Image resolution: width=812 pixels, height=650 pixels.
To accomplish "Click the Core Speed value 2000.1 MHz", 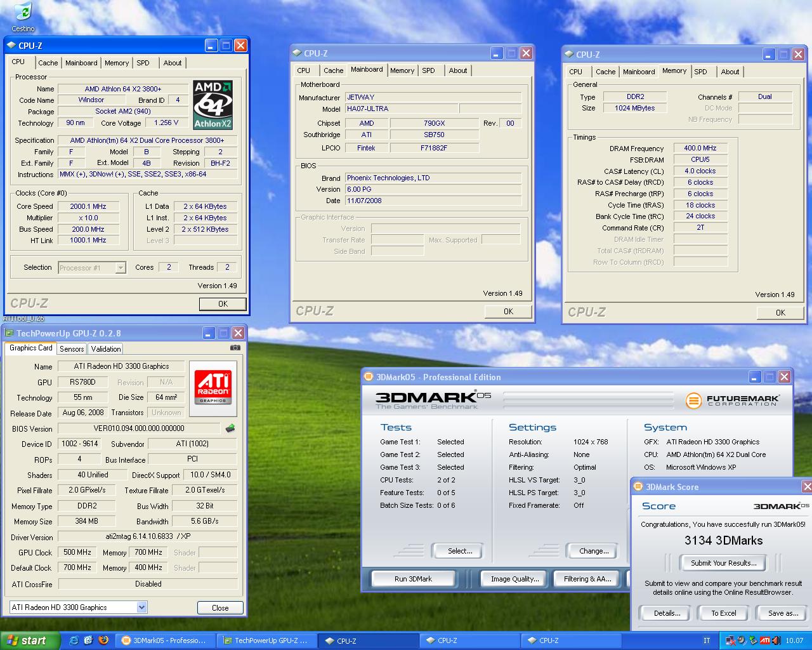I will pyautogui.click(x=88, y=206).
